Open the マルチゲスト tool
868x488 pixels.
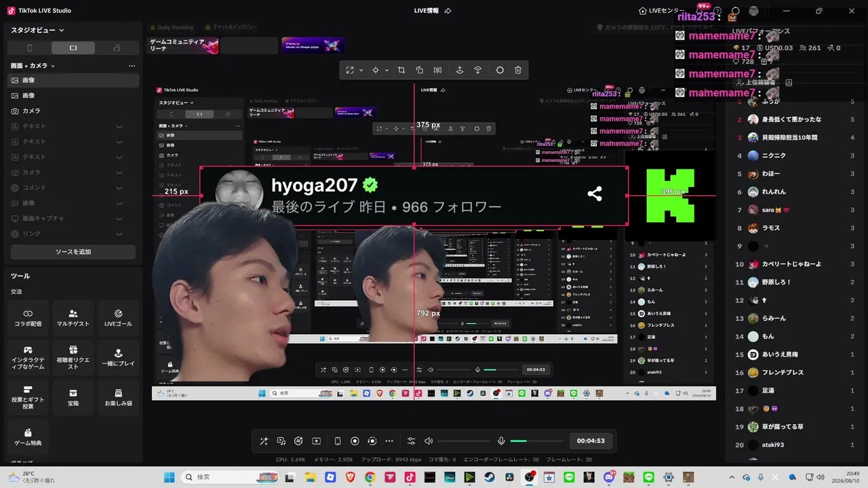(73, 318)
